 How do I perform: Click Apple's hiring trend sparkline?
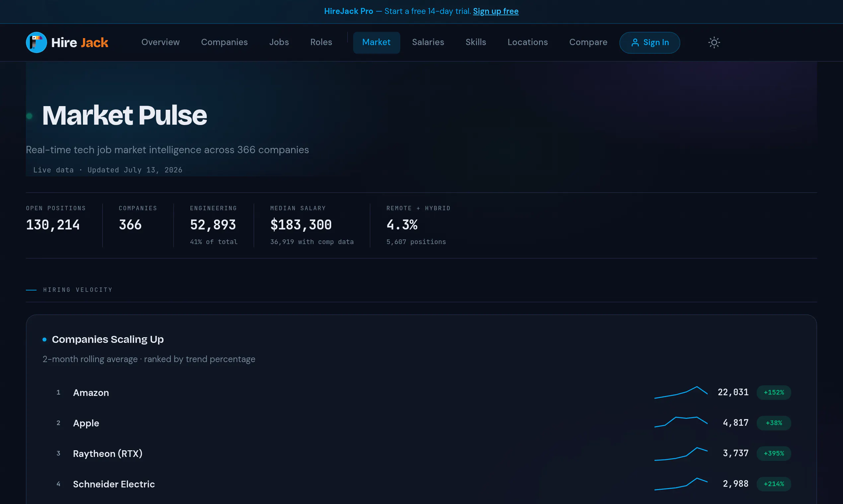681,422
